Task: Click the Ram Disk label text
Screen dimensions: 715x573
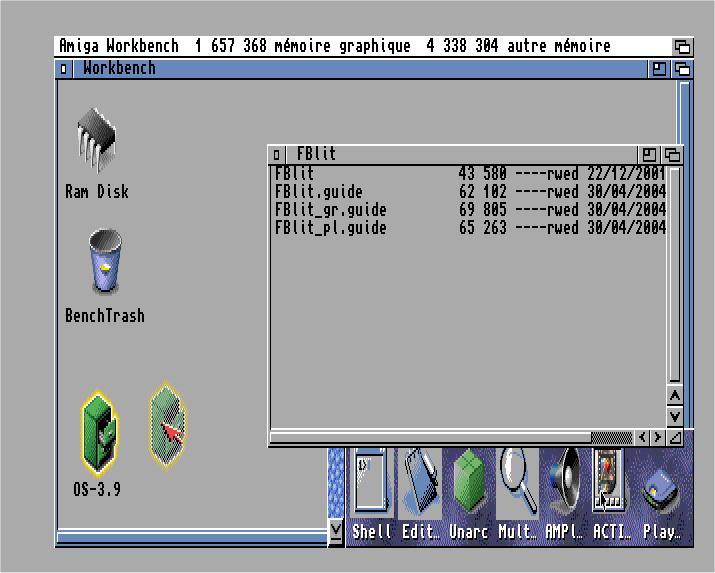Action: [x=97, y=191]
